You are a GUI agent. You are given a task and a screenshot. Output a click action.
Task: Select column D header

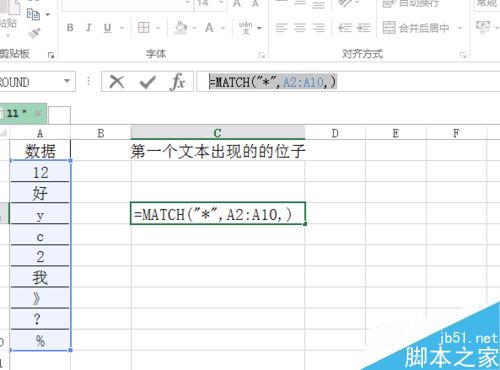pos(335,134)
